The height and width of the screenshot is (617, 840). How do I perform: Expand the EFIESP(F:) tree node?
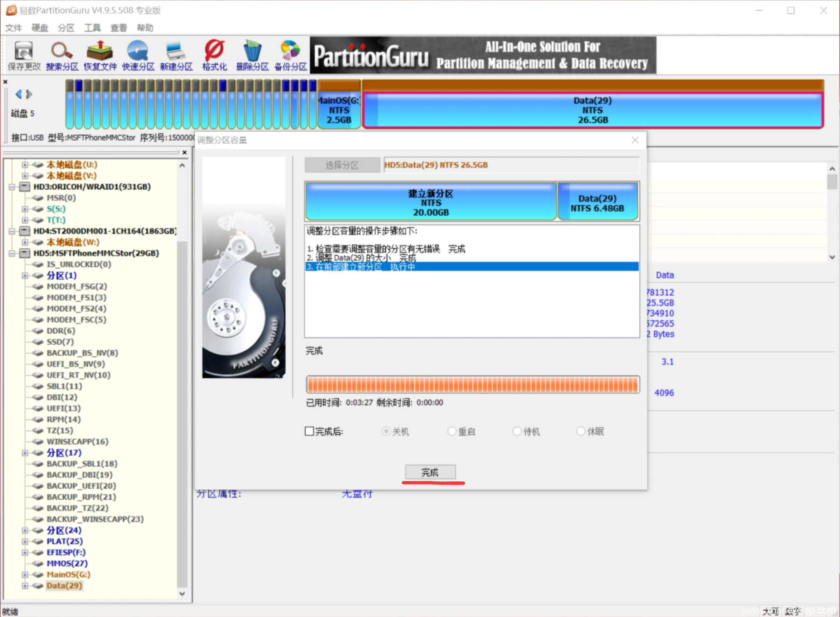[25, 552]
